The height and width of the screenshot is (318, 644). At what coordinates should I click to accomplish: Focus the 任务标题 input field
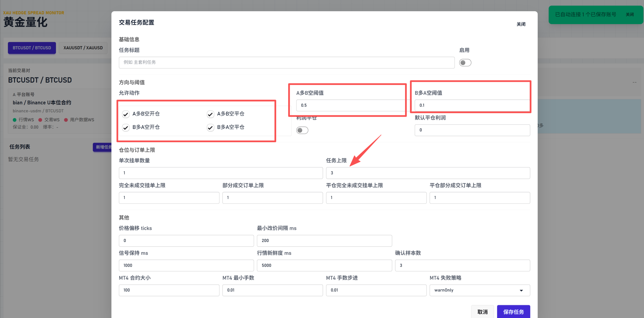tap(286, 62)
